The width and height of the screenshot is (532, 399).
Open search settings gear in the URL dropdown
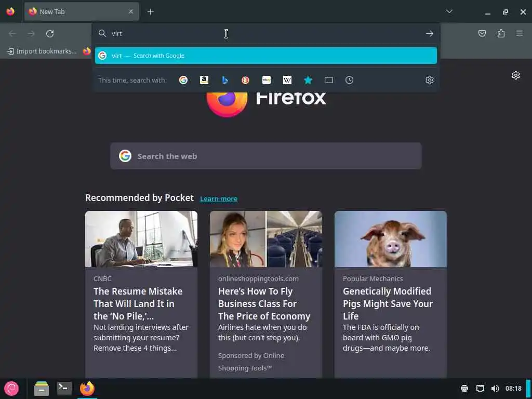(x=430, y=80)
